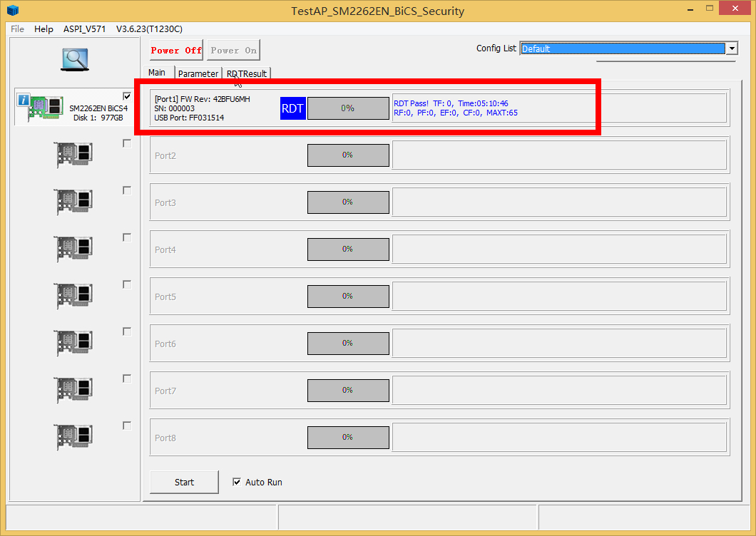Click the blue RDT status badge
This screenshot has height=536, width=756.
tap(292, 108)
